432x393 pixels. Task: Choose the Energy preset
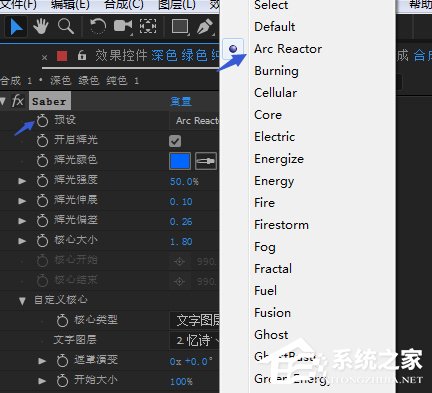tap(274, 181)
